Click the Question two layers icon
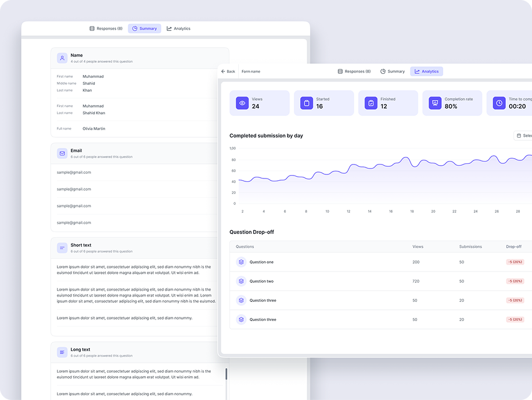532x400 pixels. point(241,281)
